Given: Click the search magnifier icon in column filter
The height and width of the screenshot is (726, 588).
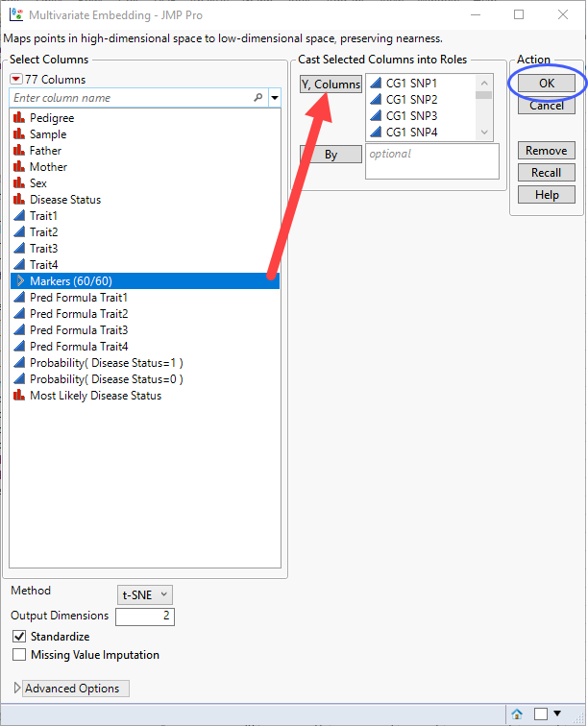Looking at the screenshot, I should (258, 98).
